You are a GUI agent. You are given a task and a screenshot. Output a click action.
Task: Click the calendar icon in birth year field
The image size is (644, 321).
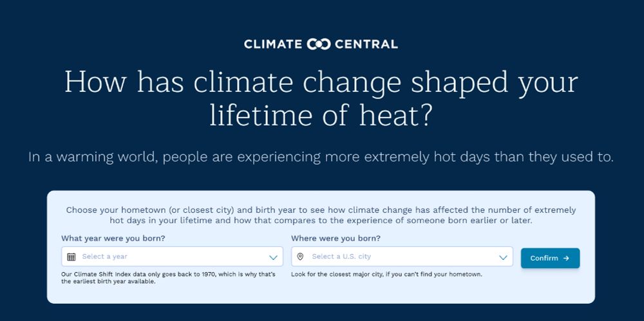coord(71,257)
